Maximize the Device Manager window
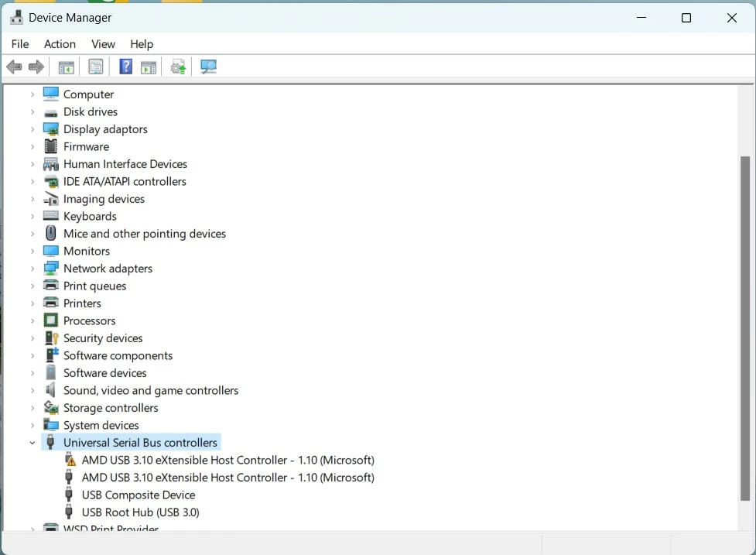Screen dimensions: 756x555 (686, 18)
